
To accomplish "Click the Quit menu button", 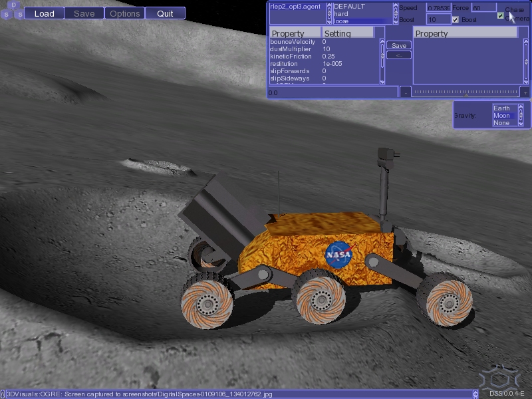I will click(x=165, y=13).
